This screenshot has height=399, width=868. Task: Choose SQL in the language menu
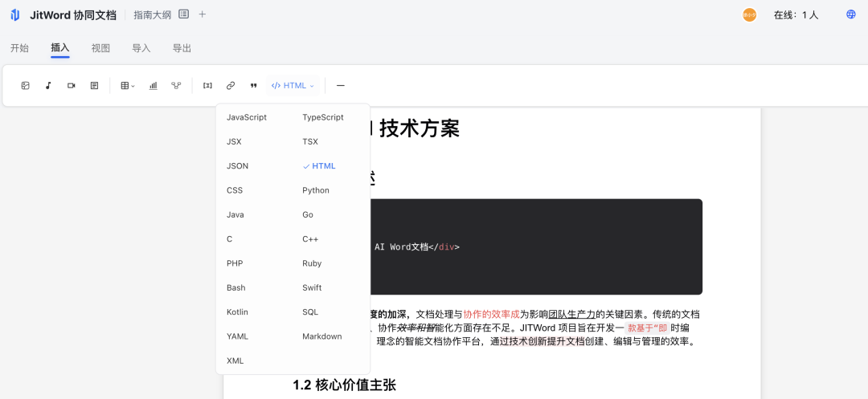tap(310, 311)
